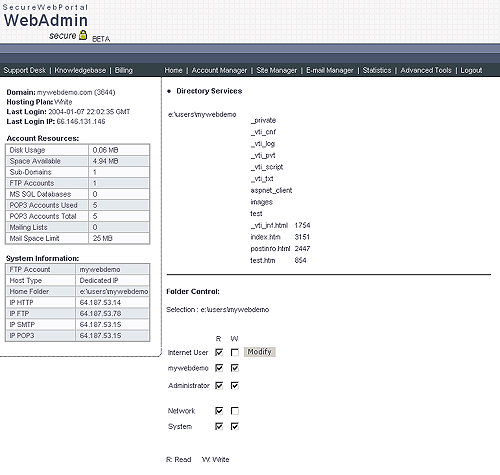Toggle System write checkbox
Screen dimensions: 500x475
(235, 426)
